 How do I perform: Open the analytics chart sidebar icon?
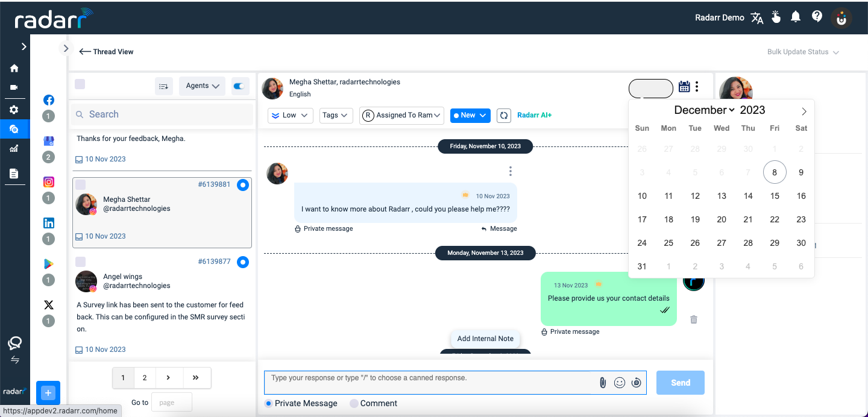click(x=14, y=148)
